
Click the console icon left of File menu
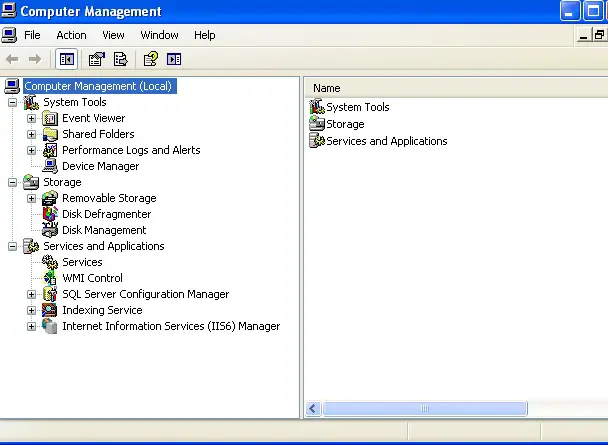click(x=9, y=35)
